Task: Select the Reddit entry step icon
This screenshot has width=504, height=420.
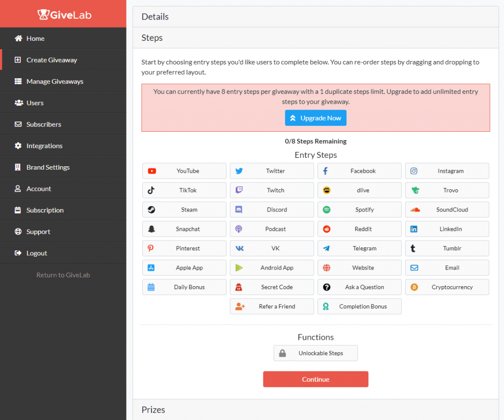Action: 327,229
